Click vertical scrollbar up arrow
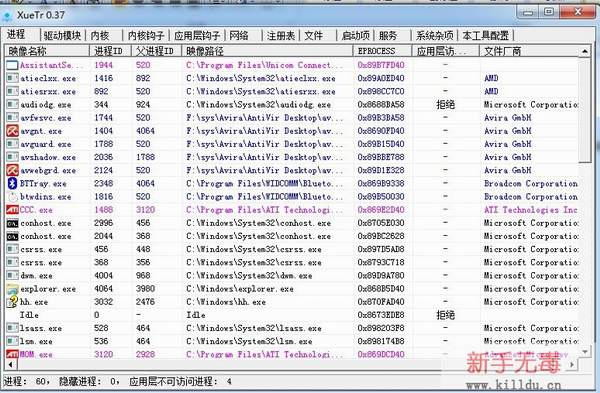Viewport: 600px width, 393px height. click(585, 51)
